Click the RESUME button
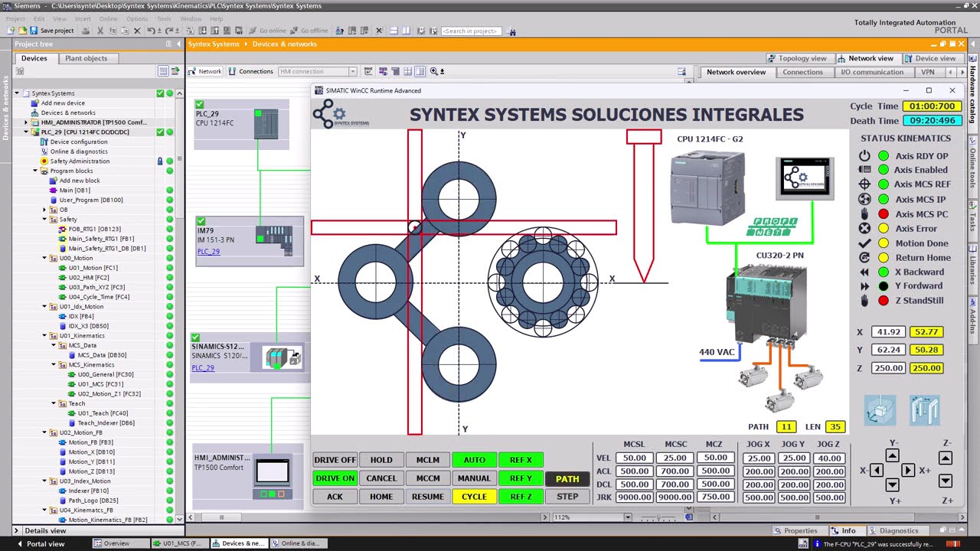Screen dimensions: 980x551 pyautogui.click(x=428, y=497)
